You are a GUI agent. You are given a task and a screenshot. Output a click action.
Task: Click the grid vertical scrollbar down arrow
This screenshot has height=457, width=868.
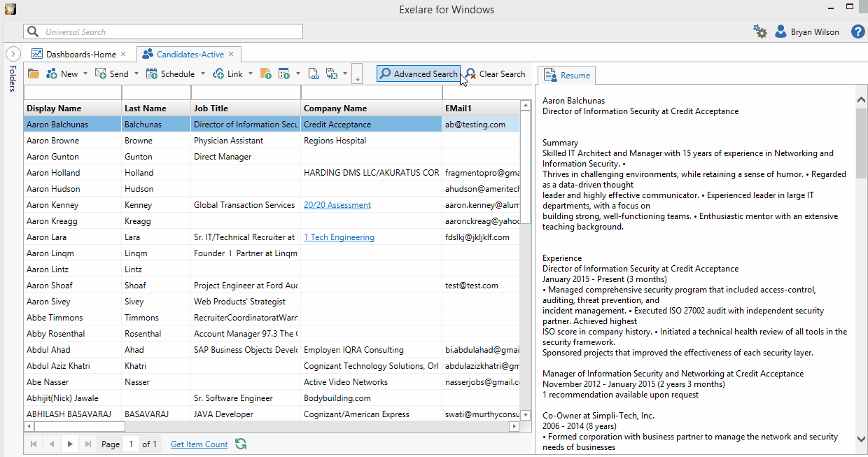point(525,415)
